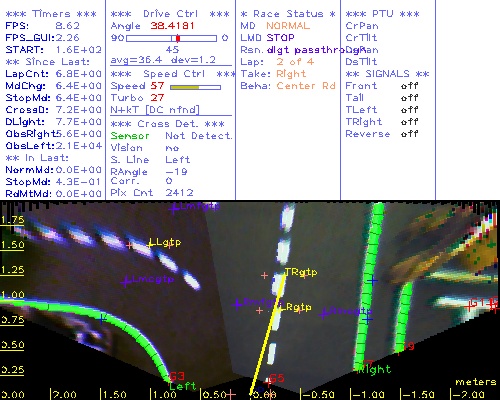This screenshot has height=400, width=500.
Task: Select the green Left lane label
Action: click(x=183, y=386)
